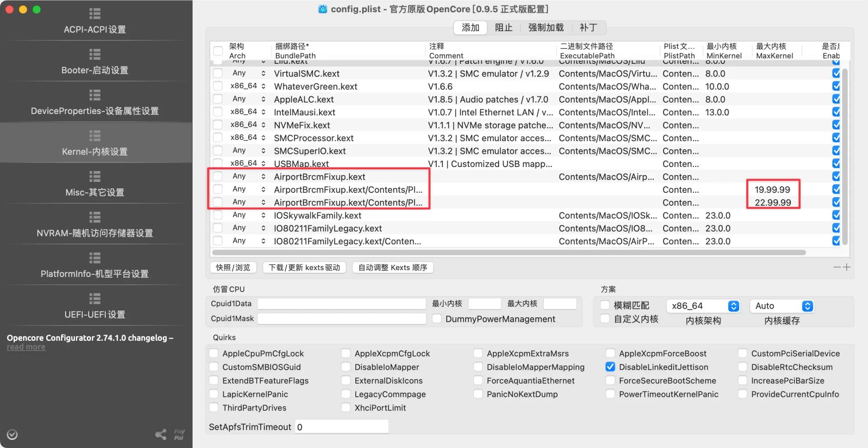The height and width of the screenshot is (448, 868).
Task: Open the x86_64 kernel architecture dropdown
Action: [x=733, y=306]
